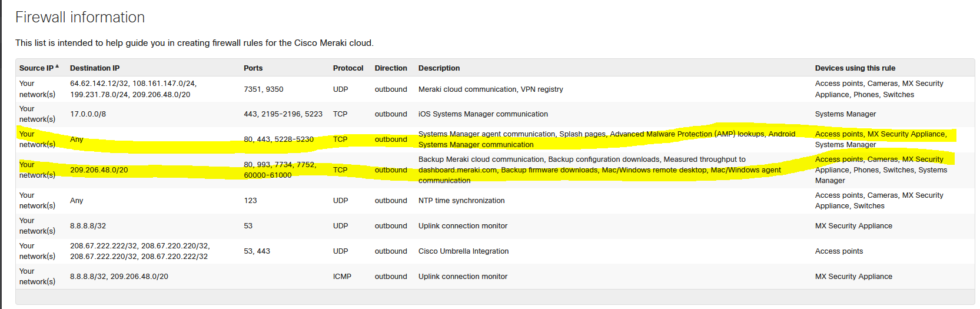
Task: Select the 'Cisco Umbrella Integration' description
Action: coord(463,251)
